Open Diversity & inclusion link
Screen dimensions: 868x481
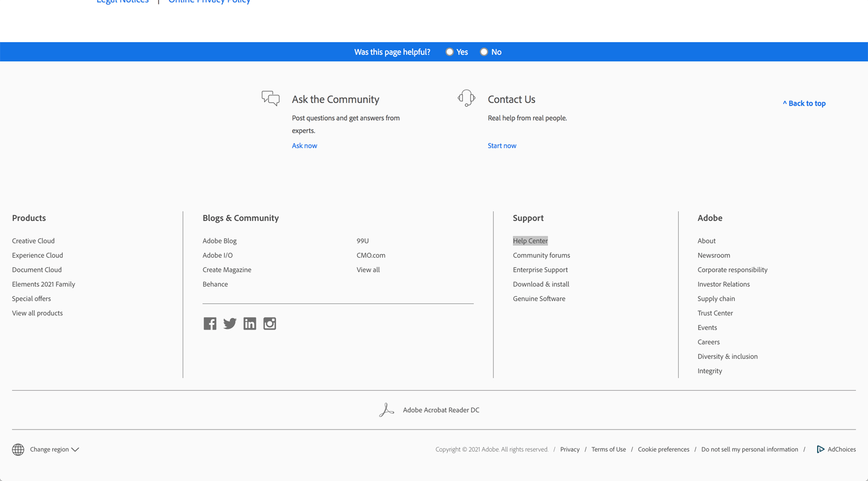coord(727,357)
